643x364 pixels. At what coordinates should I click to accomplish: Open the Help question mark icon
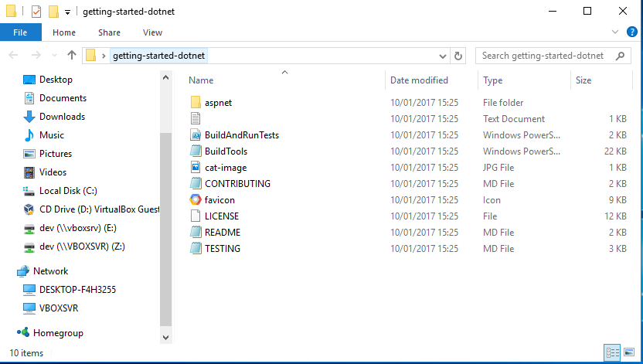tap(631, 32)
